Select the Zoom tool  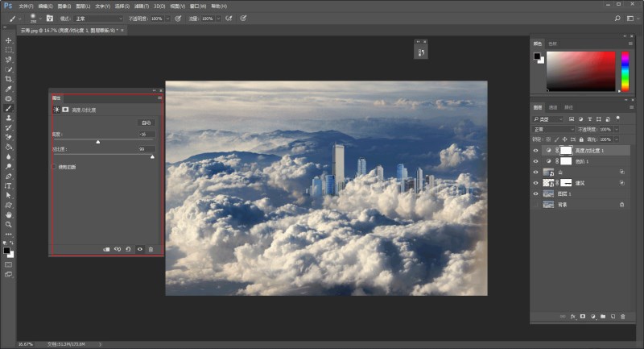coord(9,224)
